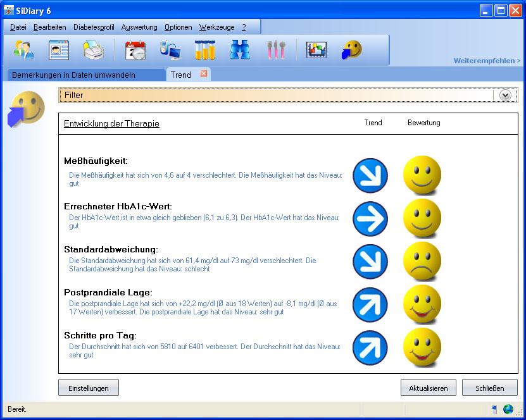Click the description mentioning 5810 auf 6401
526x420 pixels.
tap(204, 350)
